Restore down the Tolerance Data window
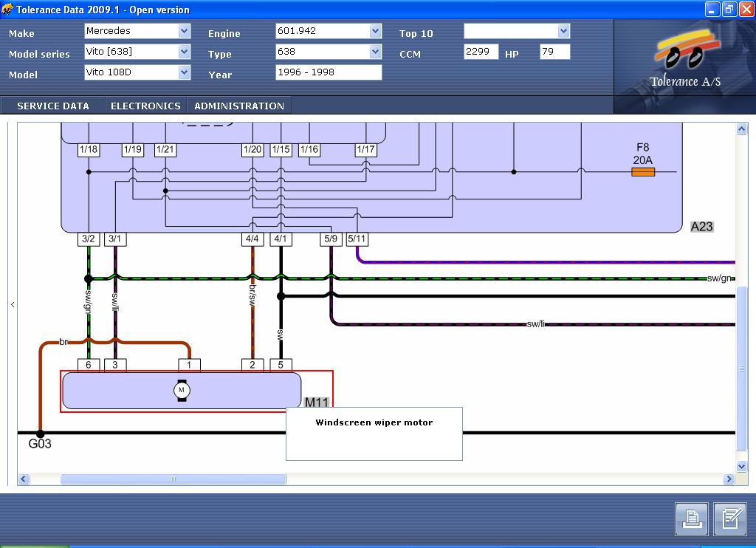This screenshot has width=756, height=548. click(x=729, y=9)
